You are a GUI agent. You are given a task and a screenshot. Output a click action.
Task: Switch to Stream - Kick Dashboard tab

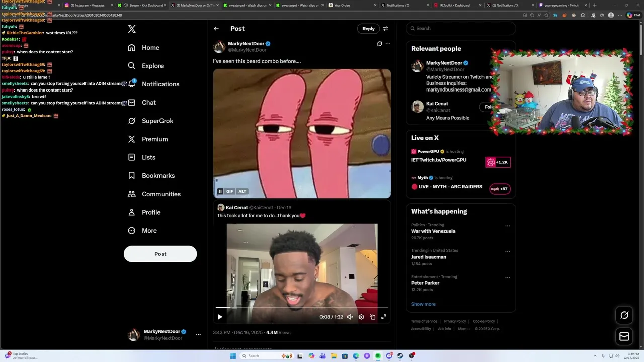click(140, 5)
